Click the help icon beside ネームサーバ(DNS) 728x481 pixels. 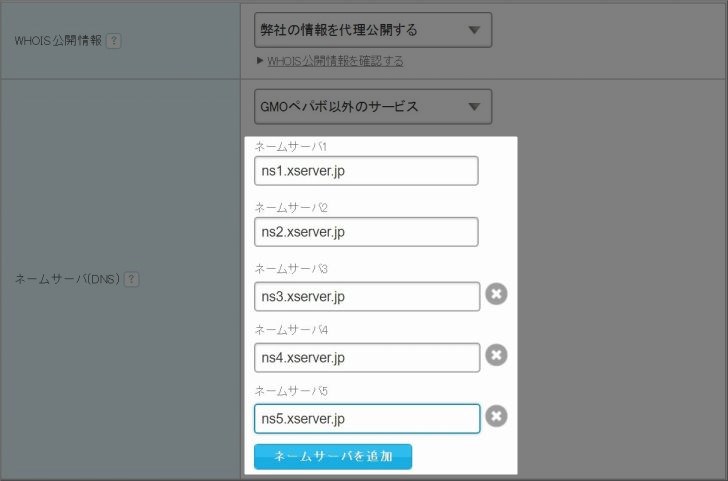pos(131,279)
